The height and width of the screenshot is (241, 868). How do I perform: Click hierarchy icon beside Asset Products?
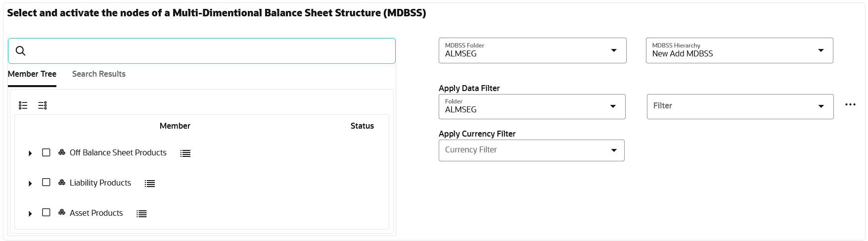pos(62,212)
